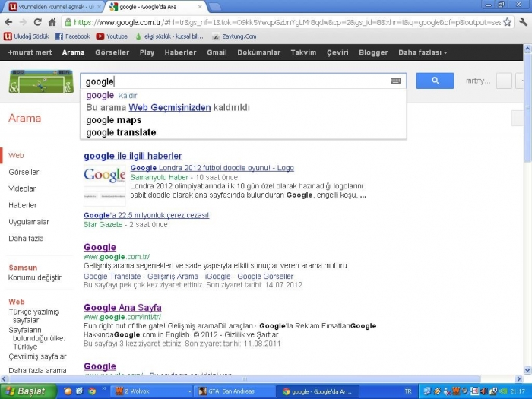The width and height of the screenshot is (532, 399).
Task: Reload the page with refresh icon
Action: tap(38, 22)
